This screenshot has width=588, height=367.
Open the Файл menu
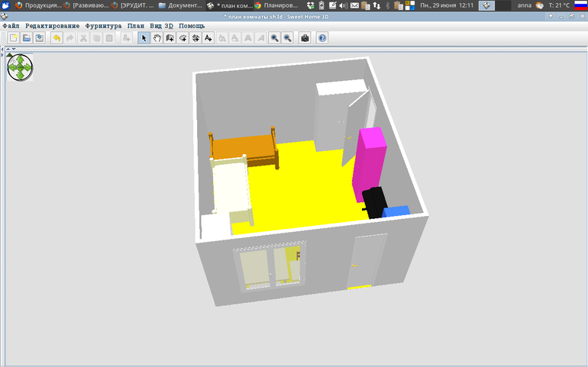11,26
